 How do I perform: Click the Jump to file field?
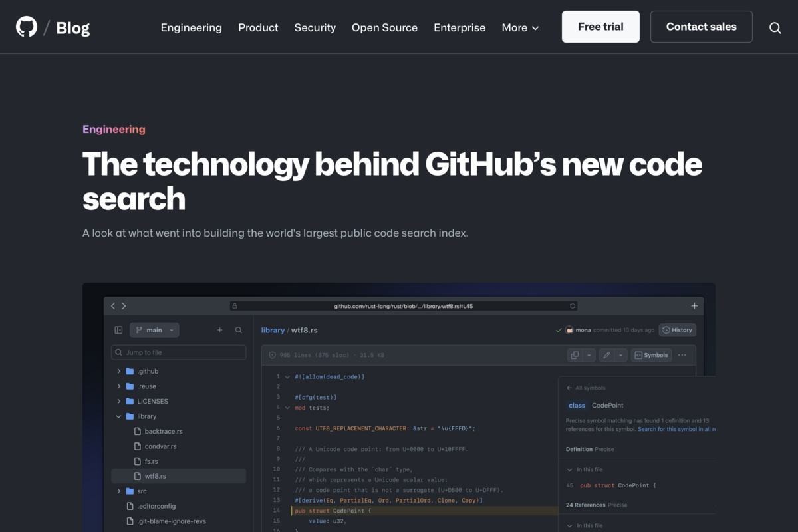[x=178, y=352]
